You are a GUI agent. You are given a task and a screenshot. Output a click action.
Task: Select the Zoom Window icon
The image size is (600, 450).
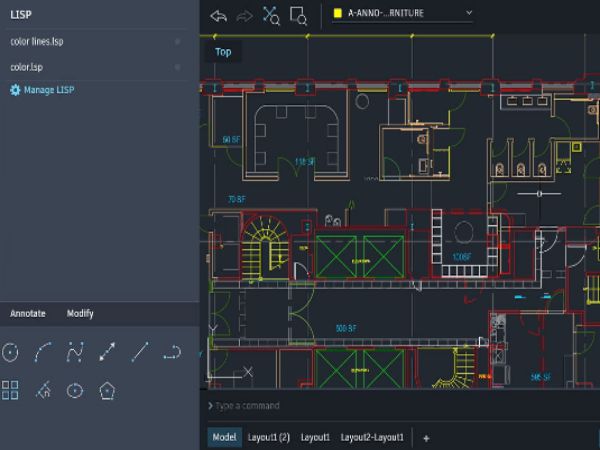point(298,16)
